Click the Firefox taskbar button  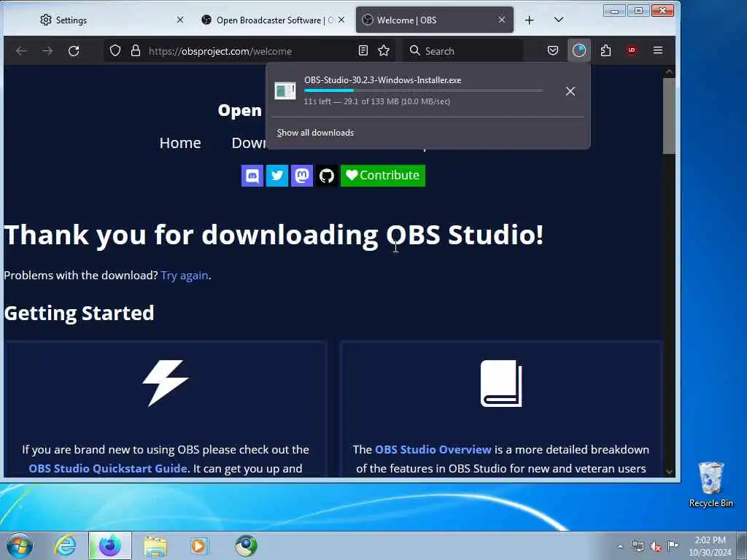[x=110, y=545]
